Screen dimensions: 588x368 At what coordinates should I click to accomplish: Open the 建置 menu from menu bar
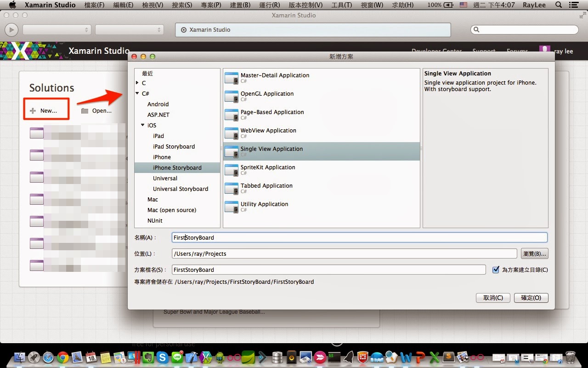240,5
